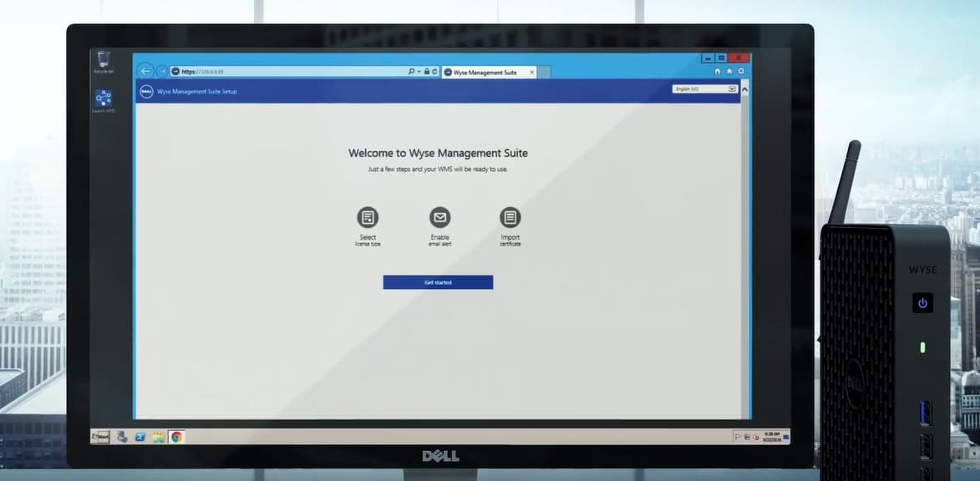
Task: Open browser Favorites star icon
Action: pos(729,72)
